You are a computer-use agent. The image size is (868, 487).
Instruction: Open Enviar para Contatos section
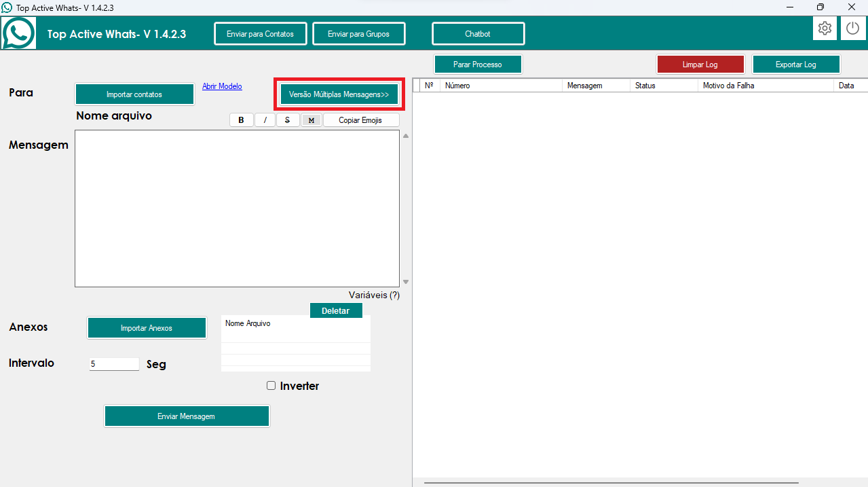point(261,34)
